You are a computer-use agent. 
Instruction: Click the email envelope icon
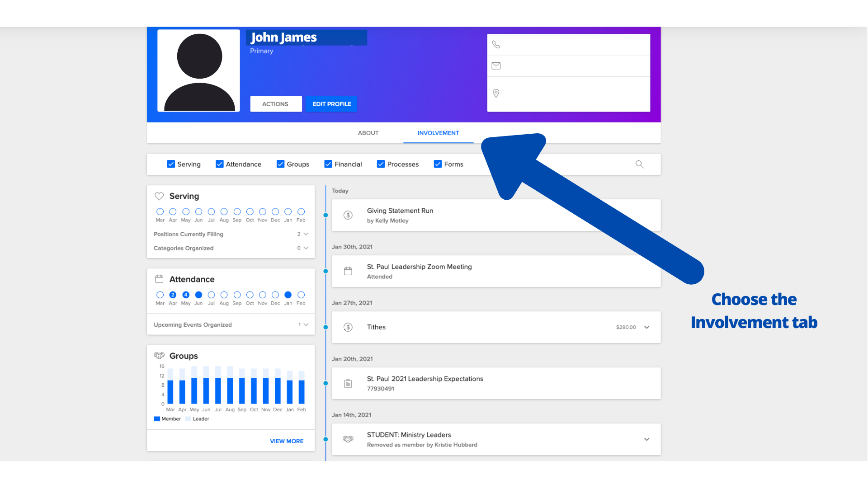point(496,66)
